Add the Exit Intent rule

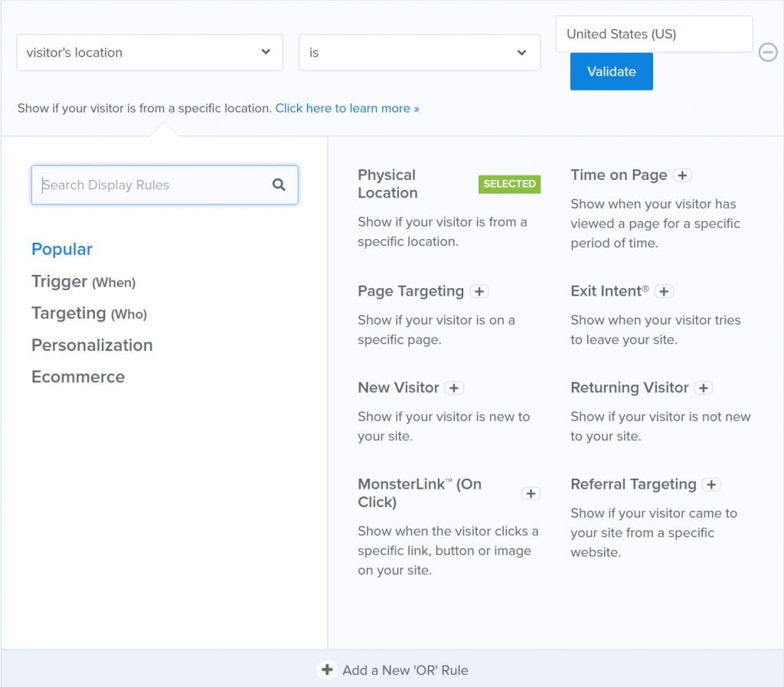[x=665, y=291]
